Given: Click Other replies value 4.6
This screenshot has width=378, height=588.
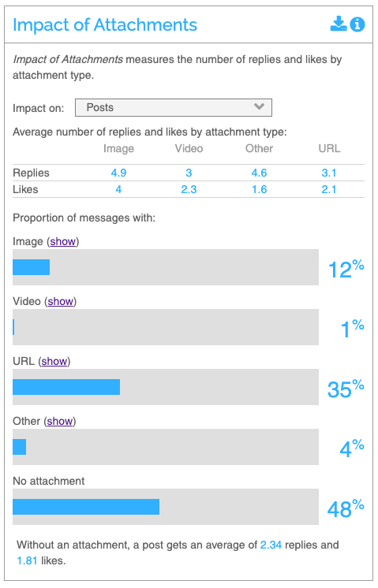Looking at the screenshot, I should (259, 173).
